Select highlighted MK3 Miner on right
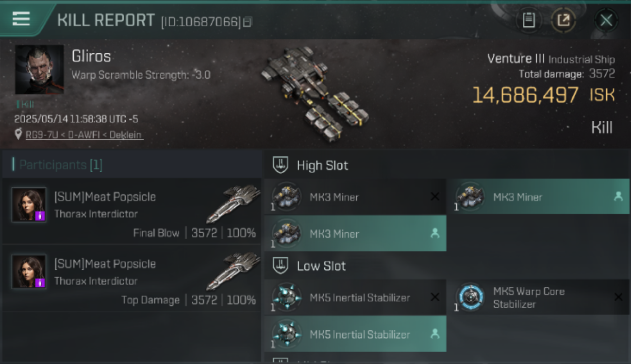Viewport: 631px width, 364px height. [538, 197]
